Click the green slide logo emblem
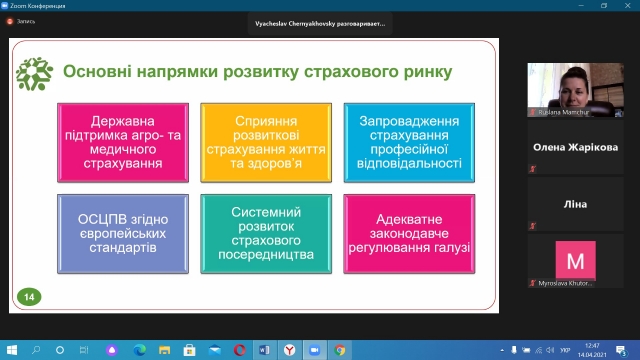 coord(34,74)
